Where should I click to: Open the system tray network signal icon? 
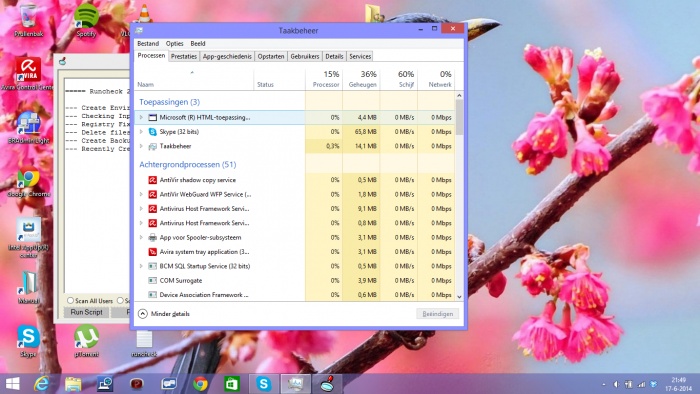click(x=642, y=384)
